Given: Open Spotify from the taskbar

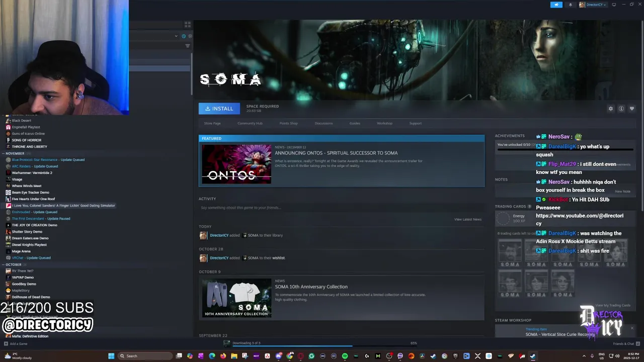Looking at the screenshot, I should [345, 356].
